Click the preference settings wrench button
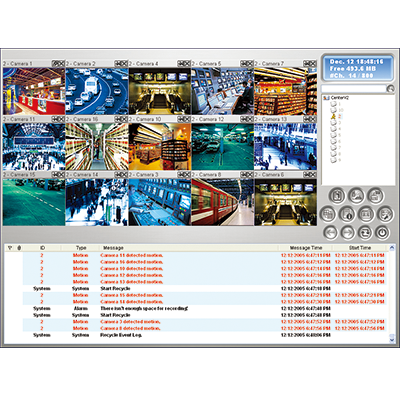 (x=385, y=214)
